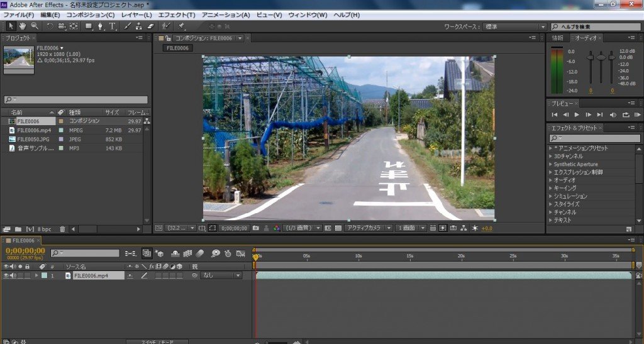The image size is (644, 344).
Task: Enable frame blending for the composition
Action: pyautogui.click(x=187, y=253)
